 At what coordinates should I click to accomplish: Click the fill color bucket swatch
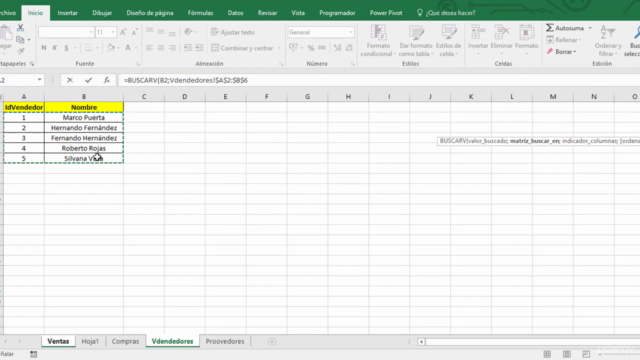pos(111,48)
